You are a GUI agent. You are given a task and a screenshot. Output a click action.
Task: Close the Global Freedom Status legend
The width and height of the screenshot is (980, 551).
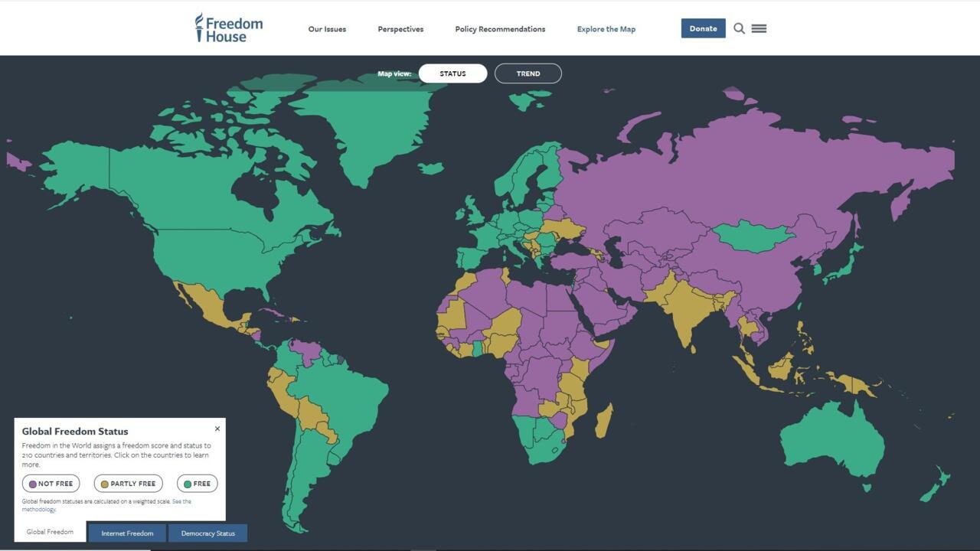point(217,429)
